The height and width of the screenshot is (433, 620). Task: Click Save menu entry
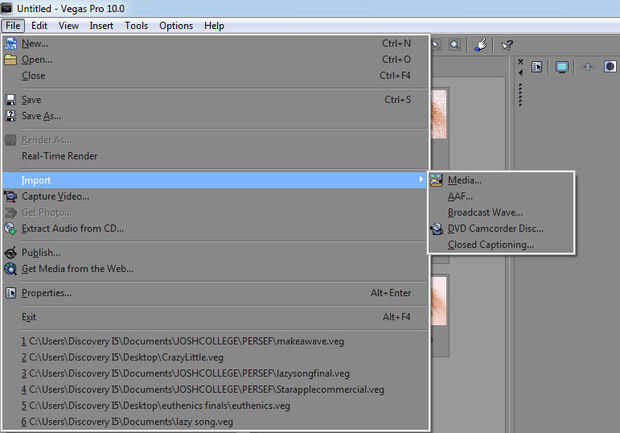(215, 100)
